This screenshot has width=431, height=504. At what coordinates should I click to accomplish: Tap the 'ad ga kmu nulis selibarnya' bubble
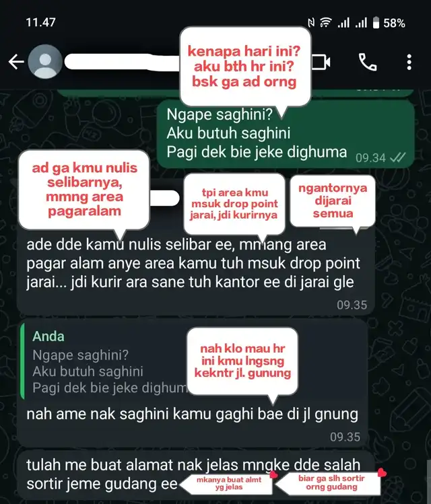84,190
